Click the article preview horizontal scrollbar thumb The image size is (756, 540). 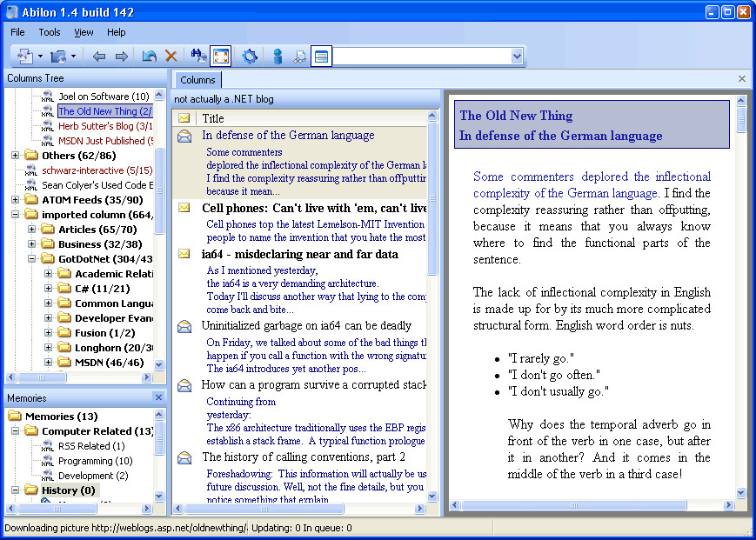574,505
